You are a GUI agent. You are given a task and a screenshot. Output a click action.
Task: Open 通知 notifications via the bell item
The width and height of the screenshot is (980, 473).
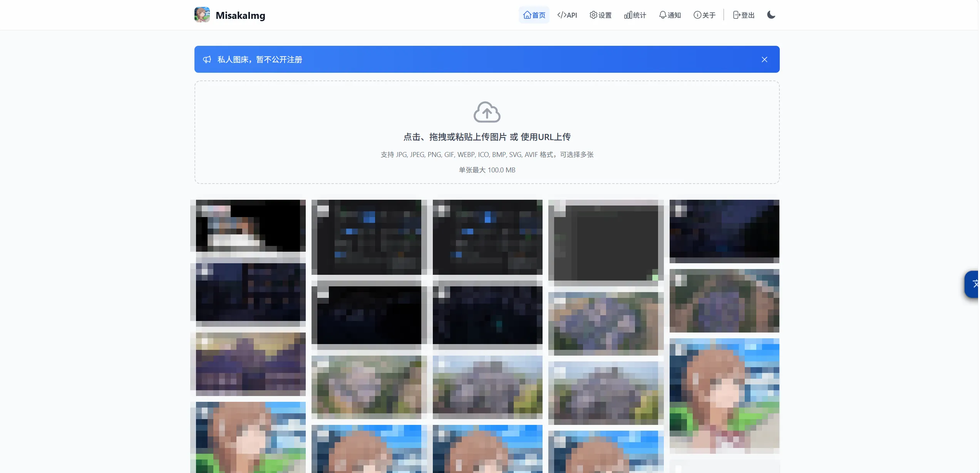click(x=670, y=15)
